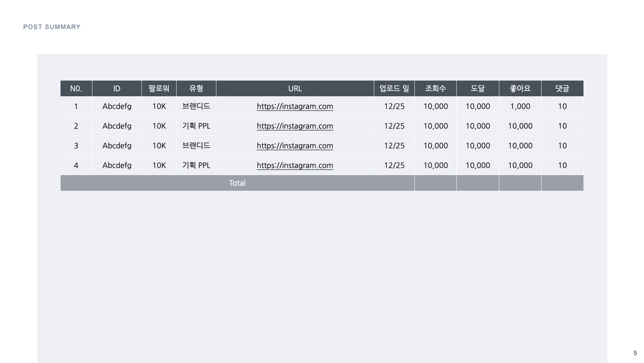This screenshot has width=644, height=363.
Task: Click the 10,000 views cell in row 1
Action: point(435,106)
